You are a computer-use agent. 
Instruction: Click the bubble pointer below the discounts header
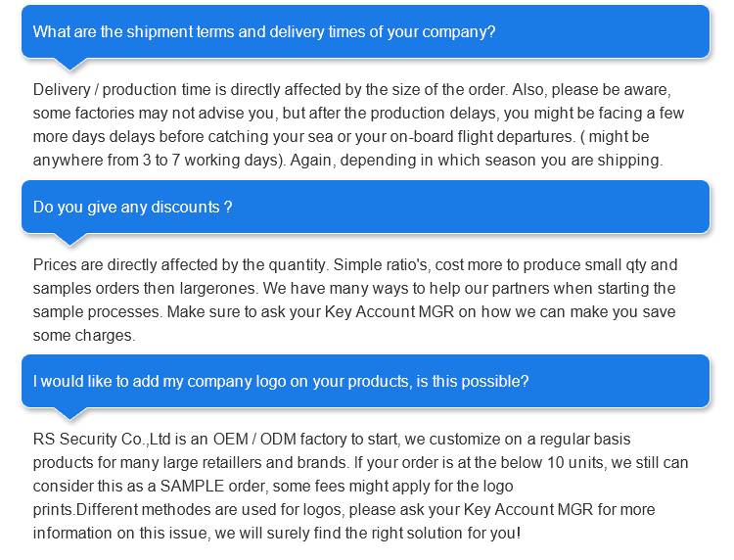70,239
